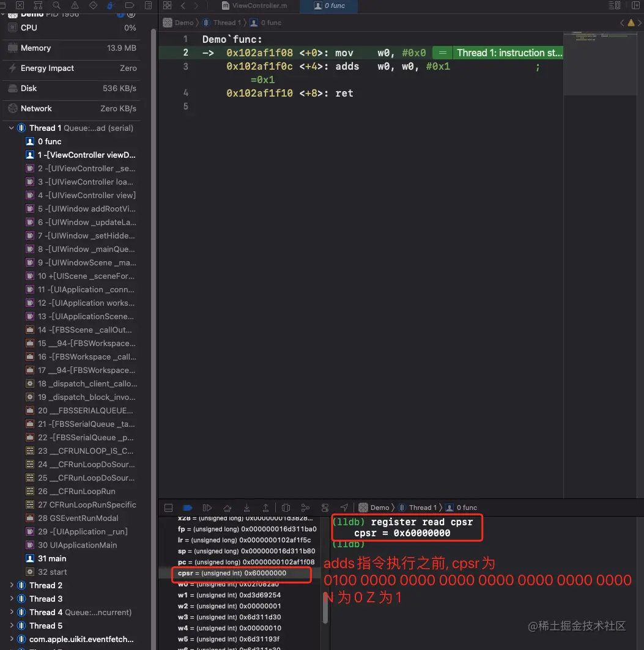Click 0 func in editor jump bar

(266, 23)
